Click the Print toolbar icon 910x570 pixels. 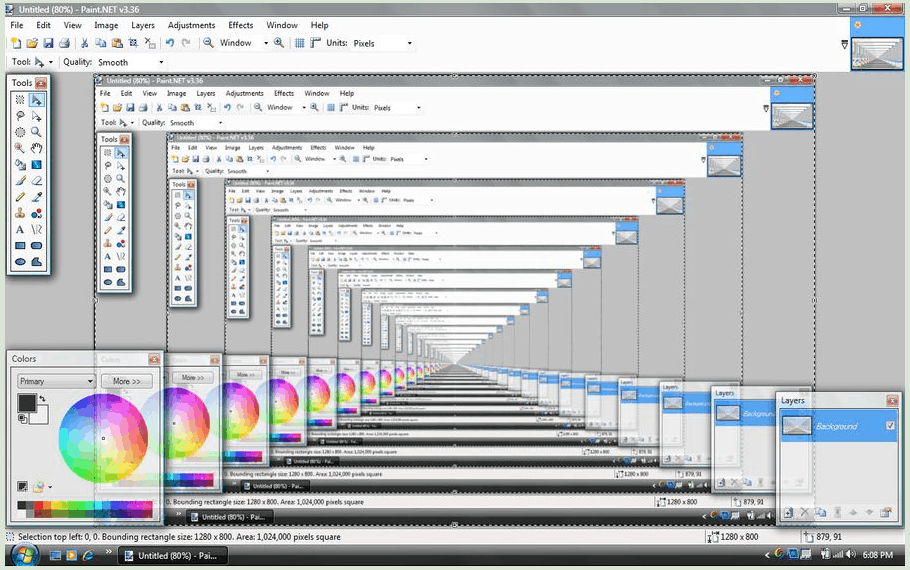(x=64, y=43)
